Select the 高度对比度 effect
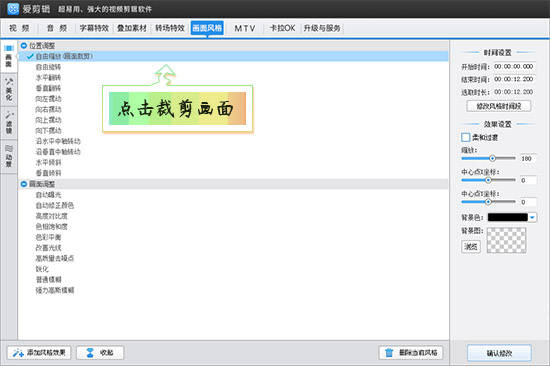550x366 pixels. [x=51, y=216]
